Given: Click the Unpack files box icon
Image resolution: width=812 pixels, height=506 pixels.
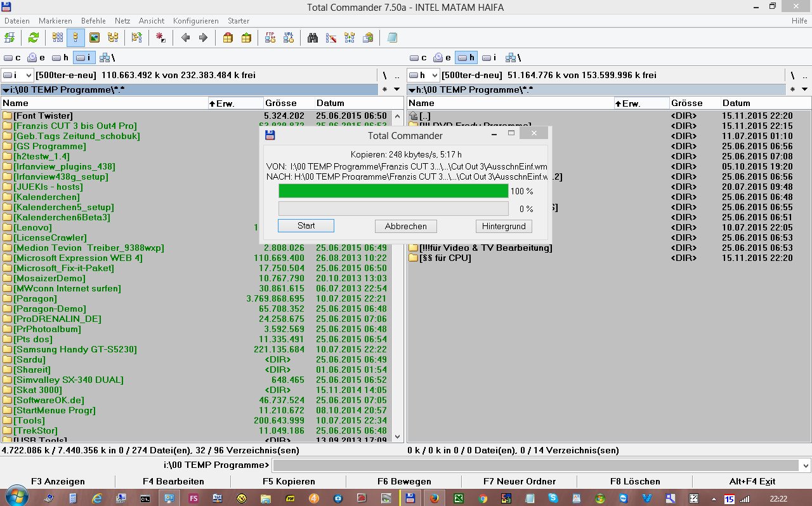Looking at the screenshot, I should click(246, 37).
